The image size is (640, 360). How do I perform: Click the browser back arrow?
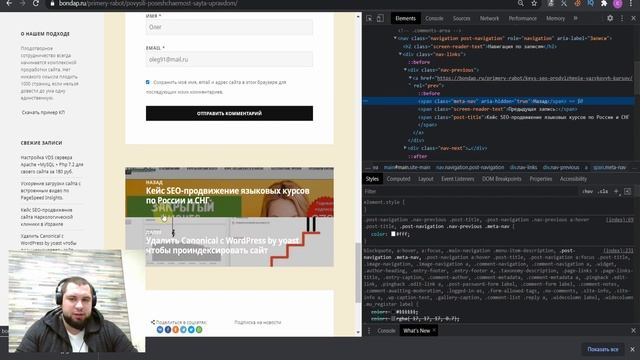point(9,3)
